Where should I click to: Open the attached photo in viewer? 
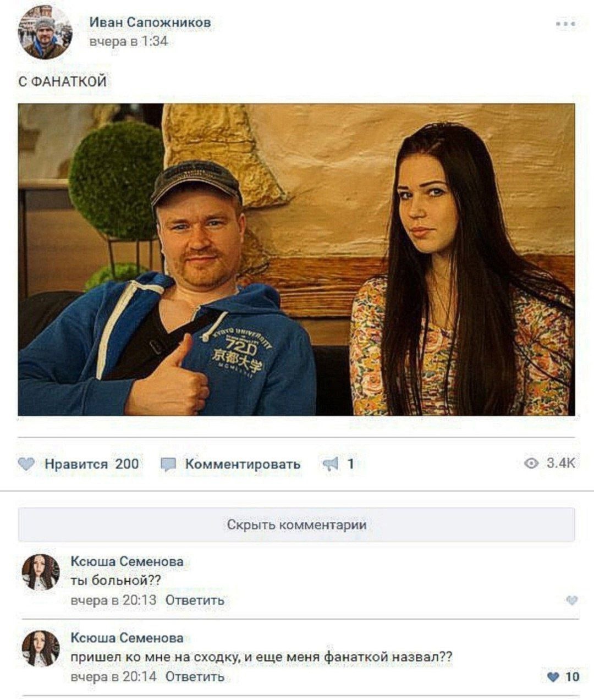click(296, 259)
